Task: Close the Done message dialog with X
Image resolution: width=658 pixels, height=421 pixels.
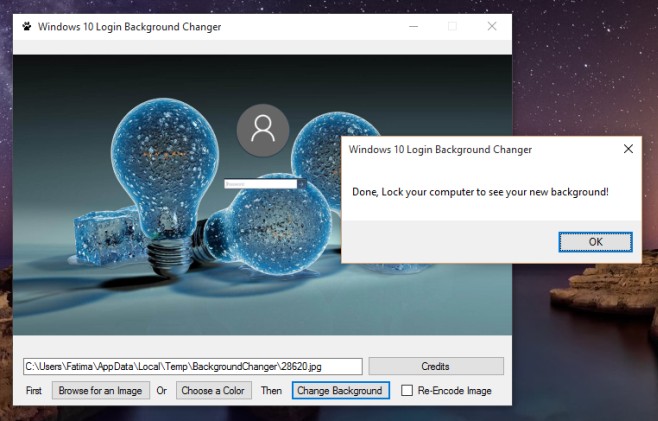Action: pos(628,149)
